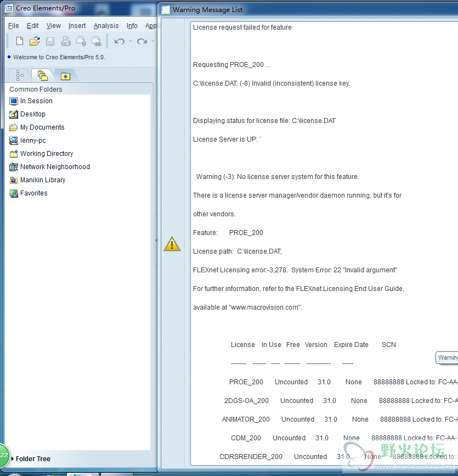Switch to the Model Tree navigator tab

click(20, 75)
